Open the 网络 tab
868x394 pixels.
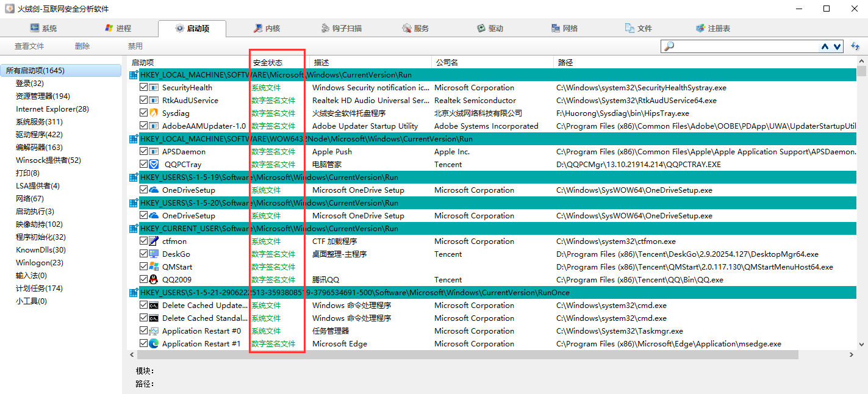pos(564,29)
